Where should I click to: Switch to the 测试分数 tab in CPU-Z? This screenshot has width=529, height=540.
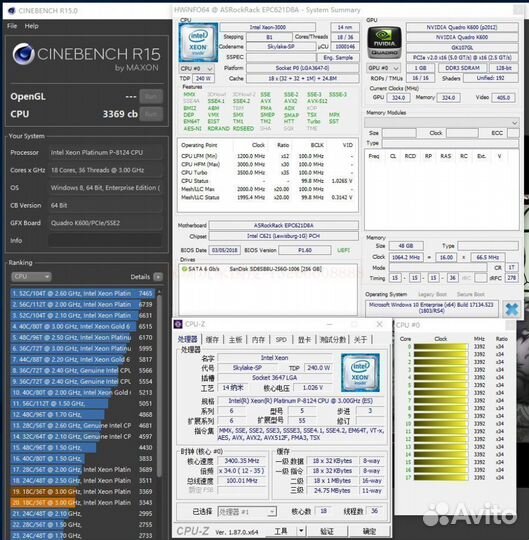[x=333, y=340]
